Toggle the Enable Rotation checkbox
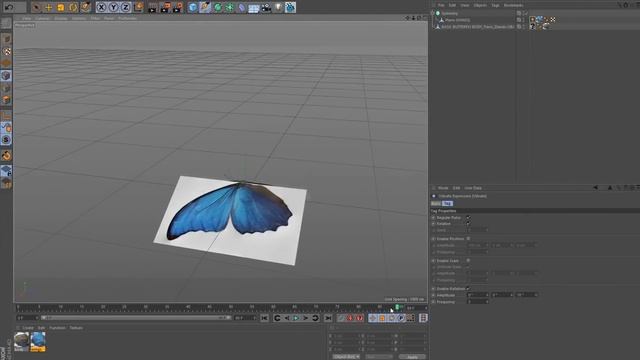The width and height of the screenshot is (640, 360). point(468,289)
